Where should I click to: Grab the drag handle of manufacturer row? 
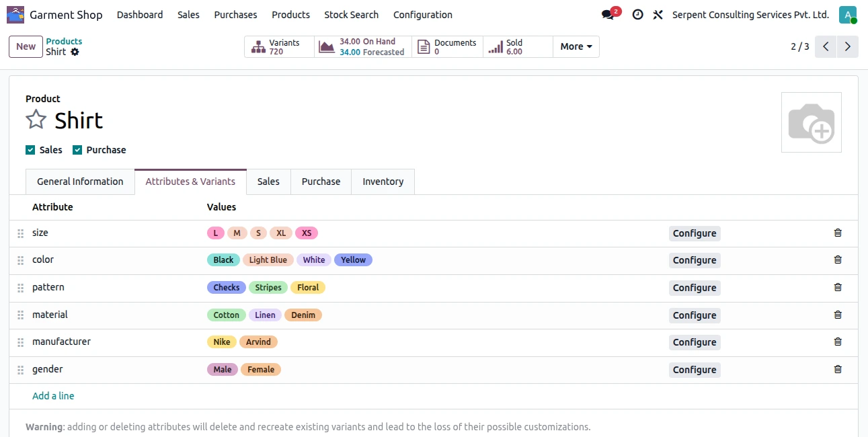click(20, 342)
